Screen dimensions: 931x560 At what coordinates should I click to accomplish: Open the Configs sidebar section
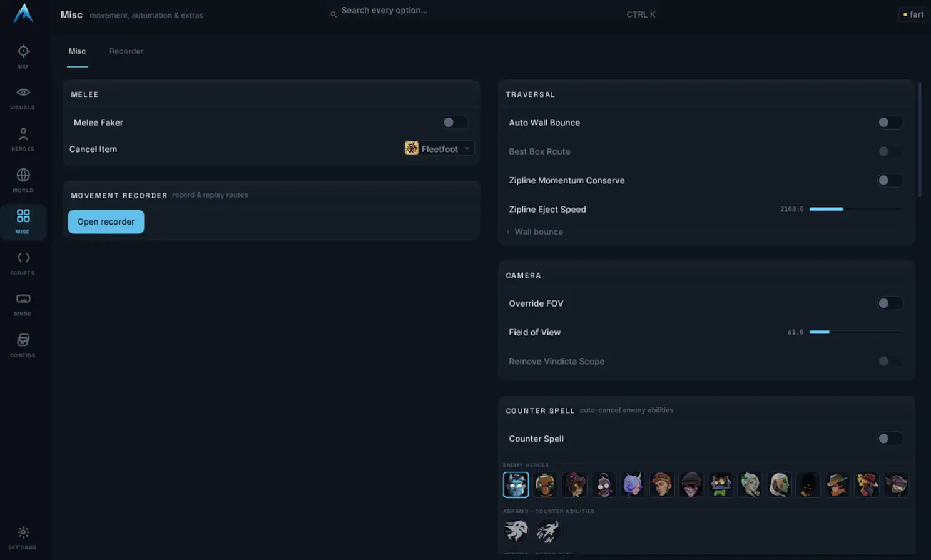23,345
